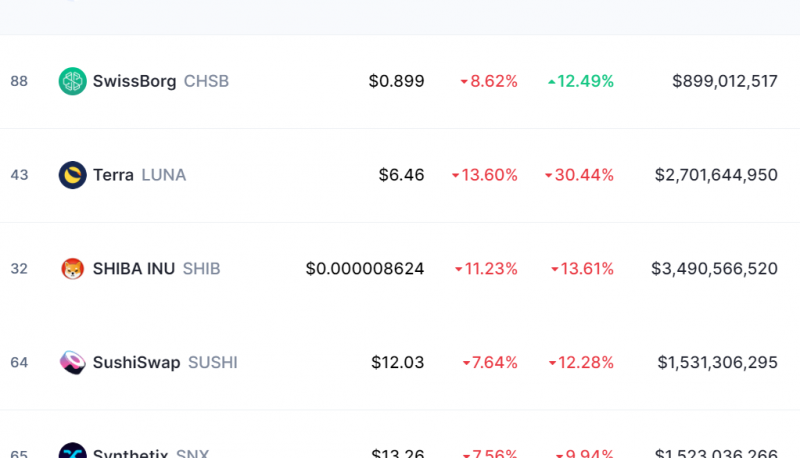This screenshot has height=458, width=800.
Task: Open the SwissBorg coin name link
Action: pyautogui.click(x=135, y=81)
